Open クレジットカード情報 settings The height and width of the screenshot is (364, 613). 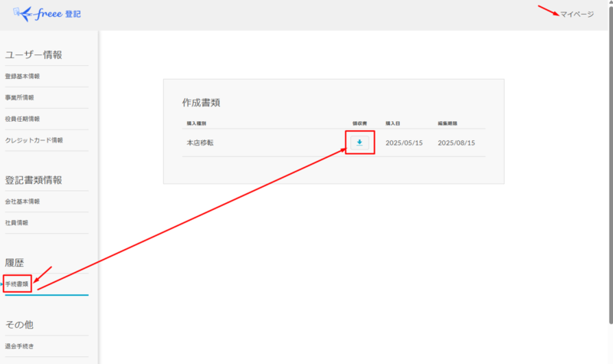(34, 140)
